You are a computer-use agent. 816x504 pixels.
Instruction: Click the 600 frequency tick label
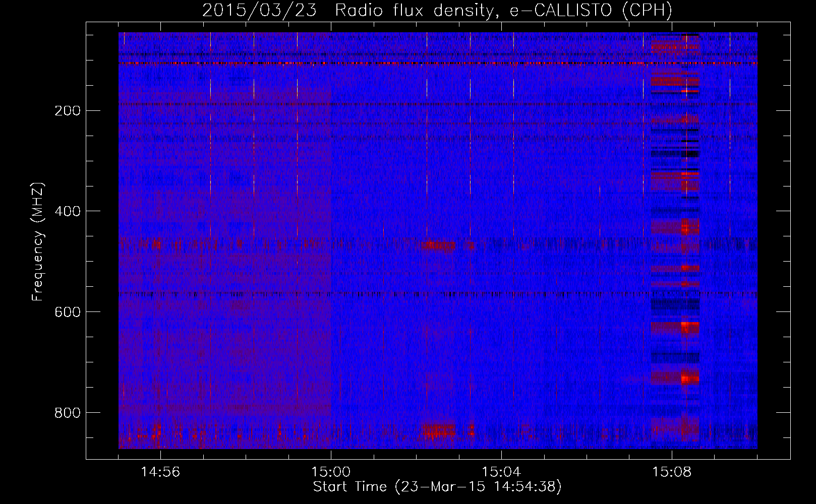[68, 312]
